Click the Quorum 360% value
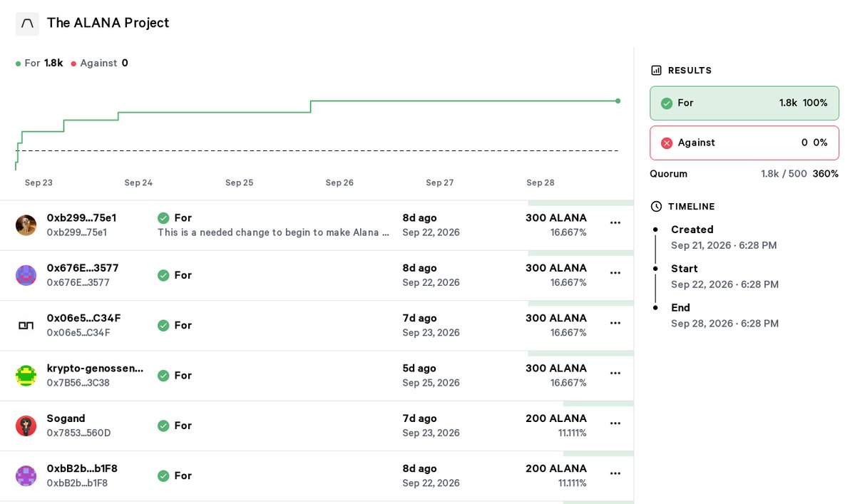 (x=826, y=174)
